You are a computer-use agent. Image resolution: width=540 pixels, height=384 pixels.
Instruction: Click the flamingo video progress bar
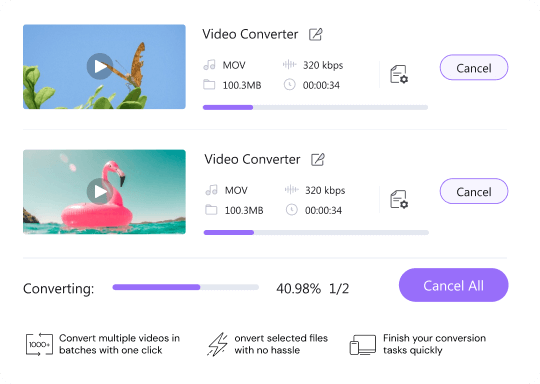point(316,232)
